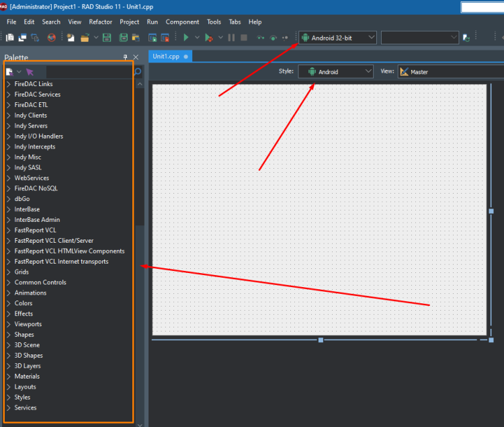
Task: Select the Colors palette category
Action: 23,303
